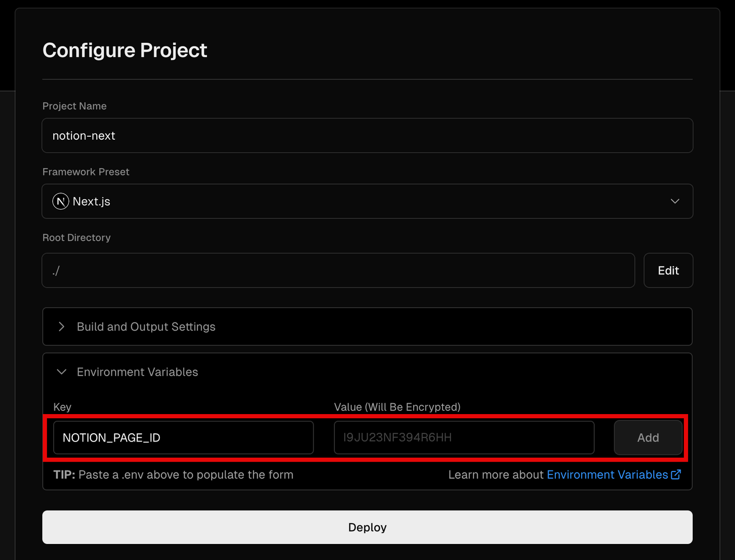This screenshot has width=735, height=560.
Task: Click the Root Directory path field
Action: click(x=339, y=270)
